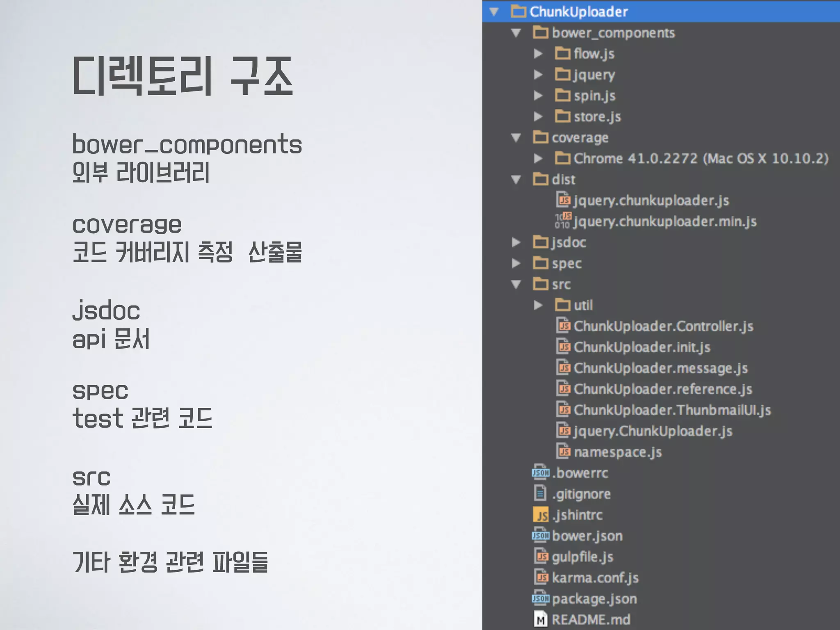Select ChunkUploader.reference.js file
The image size is (840, 630).
pyautogui.click(x=663, y=389)
